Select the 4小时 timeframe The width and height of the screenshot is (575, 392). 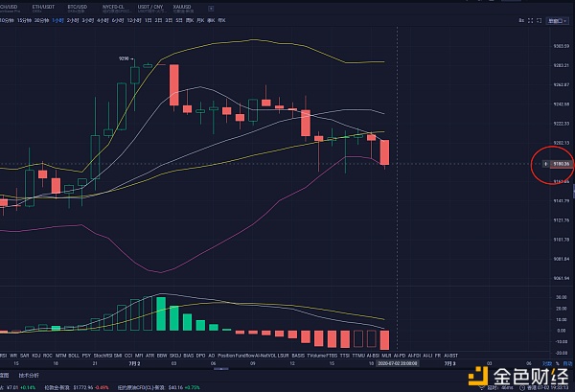coord(103,20)
